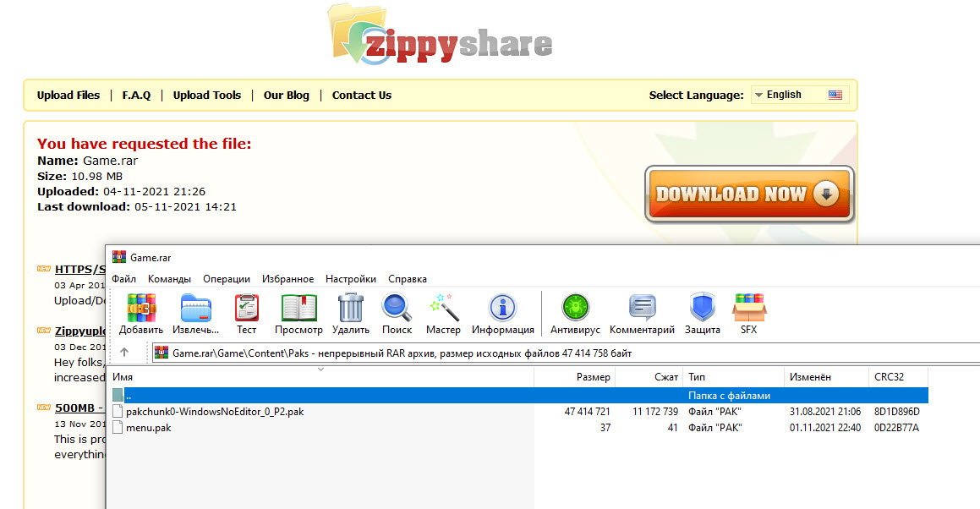Screen dimensions: 980x509
Task: Launch the Мастер (Wizard) wand icon
Action: coord(443,309)
